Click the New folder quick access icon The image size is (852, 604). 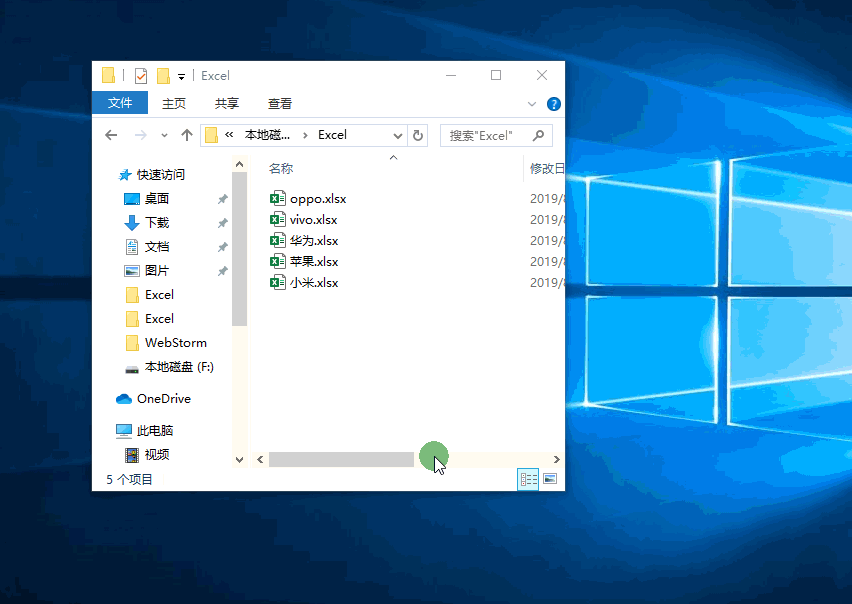[163, 76]
